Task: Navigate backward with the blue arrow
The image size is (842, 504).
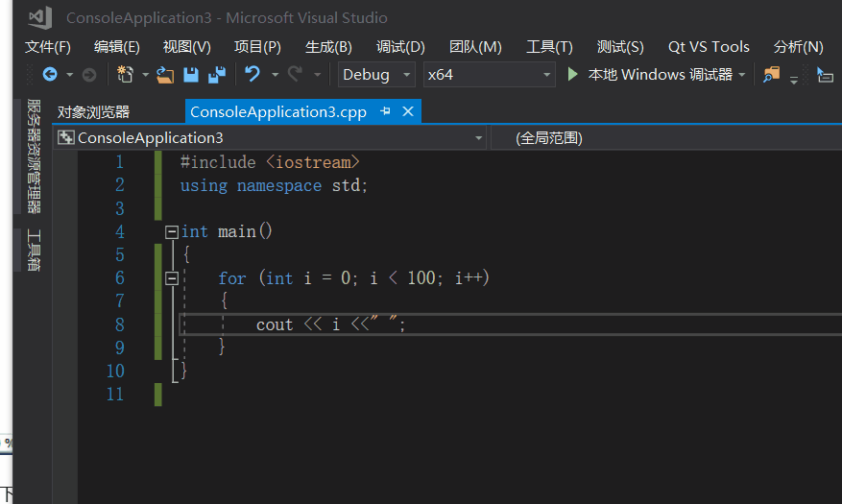Action: [x=50, y=74]
